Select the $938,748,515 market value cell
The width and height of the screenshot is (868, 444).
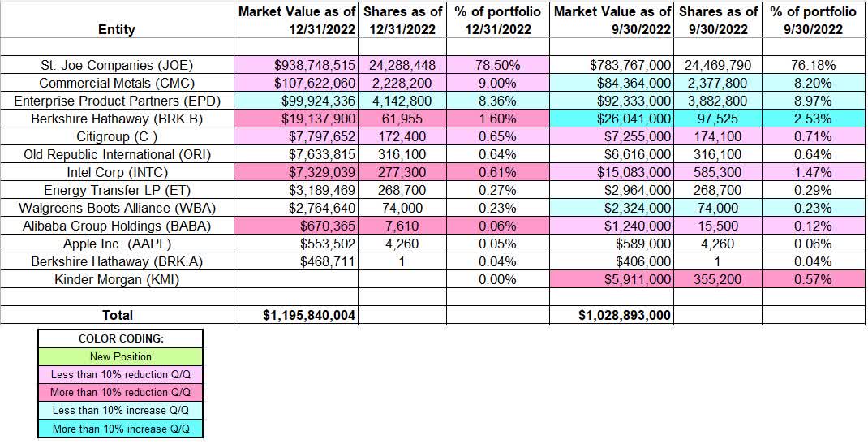click(x=295, y=65)
